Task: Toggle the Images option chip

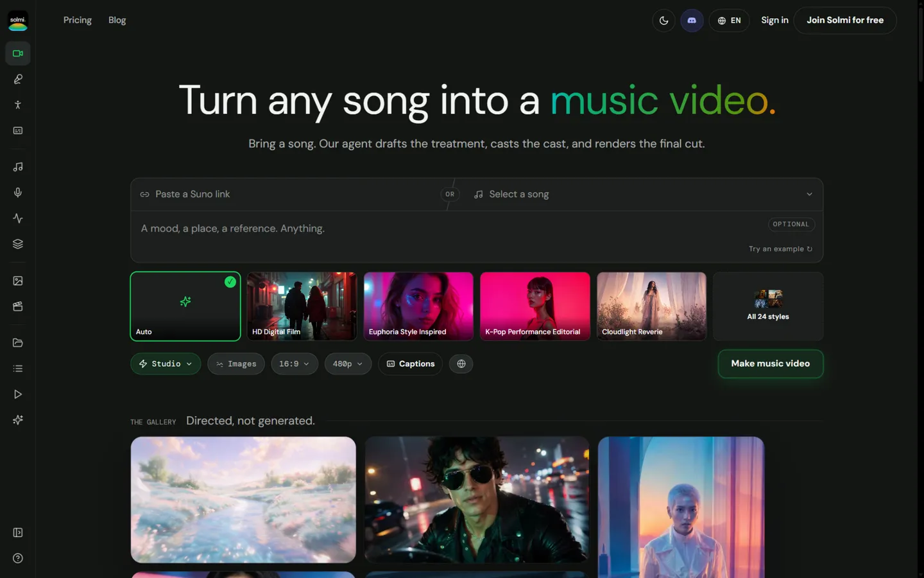Action: click(x=236, y=364)
